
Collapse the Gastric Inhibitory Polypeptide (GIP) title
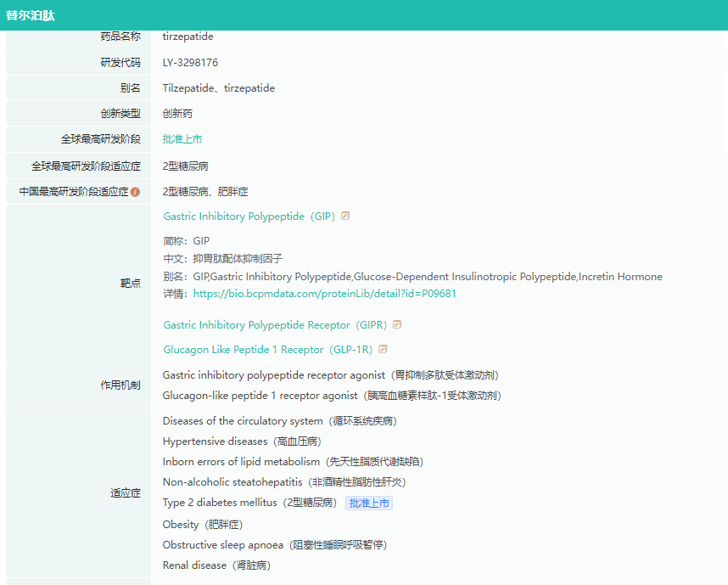coord(249,217)
